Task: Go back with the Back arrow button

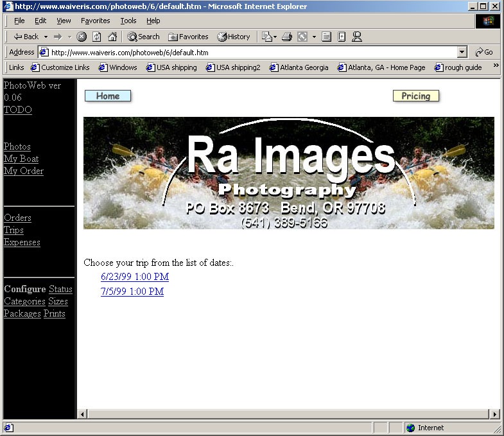Action: pos(26,37)
